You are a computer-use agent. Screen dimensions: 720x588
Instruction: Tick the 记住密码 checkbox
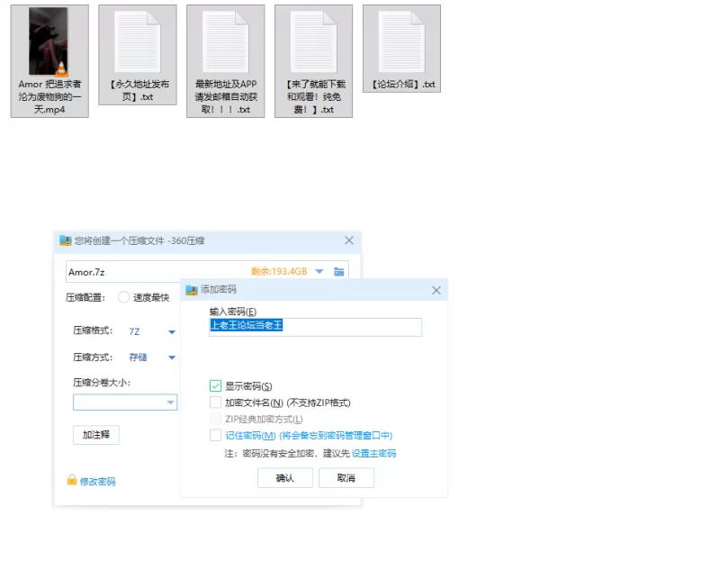(x=215, y=435)
